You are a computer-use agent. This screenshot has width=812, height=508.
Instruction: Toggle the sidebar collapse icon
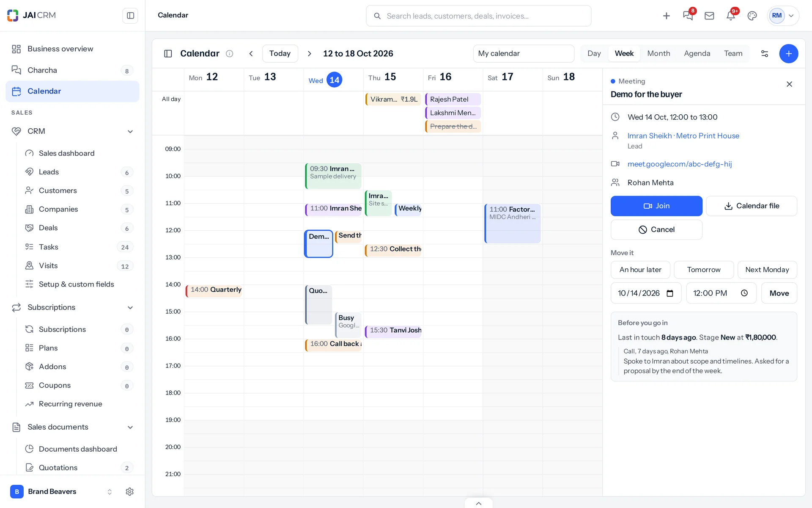click(130, 16)
